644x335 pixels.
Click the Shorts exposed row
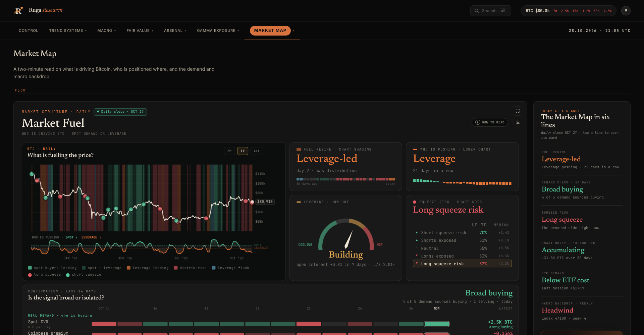462,240
